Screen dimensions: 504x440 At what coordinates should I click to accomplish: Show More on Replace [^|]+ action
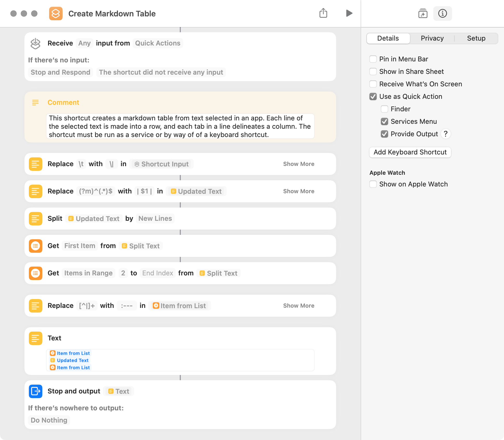pyautogui.click(x=299, y=306)
